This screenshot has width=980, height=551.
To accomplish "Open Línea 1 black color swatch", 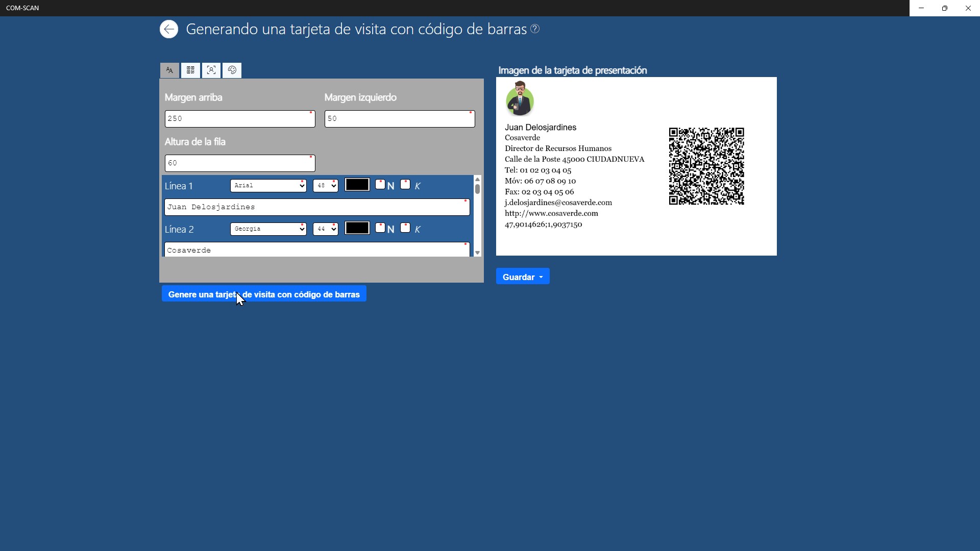I will (x=357, y=185).
